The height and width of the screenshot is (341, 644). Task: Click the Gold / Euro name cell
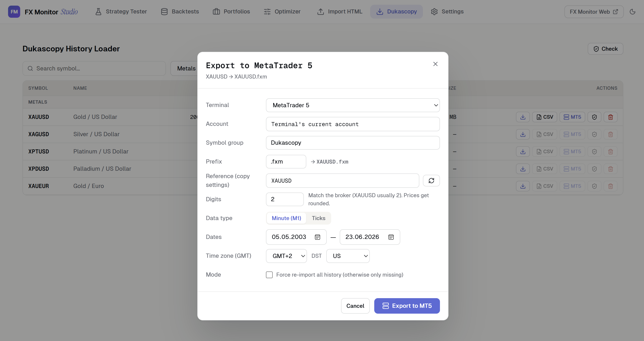coord(89,186)
